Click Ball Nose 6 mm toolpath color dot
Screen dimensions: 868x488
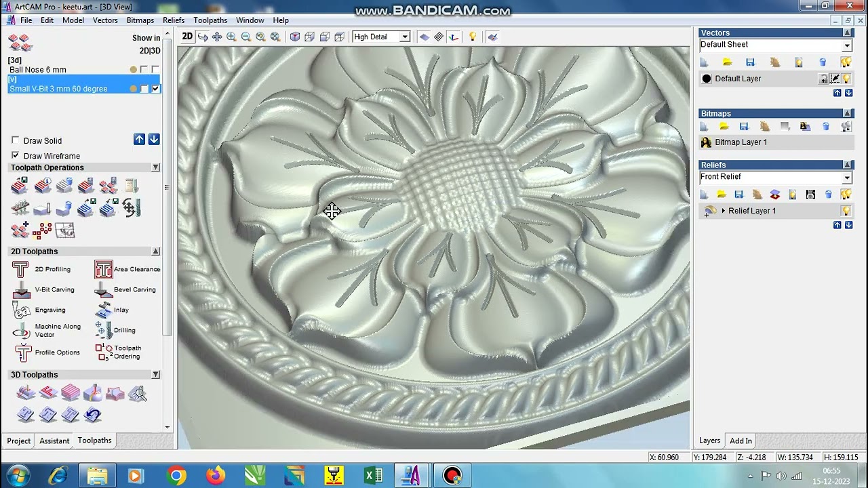click(x=134, y=70)
